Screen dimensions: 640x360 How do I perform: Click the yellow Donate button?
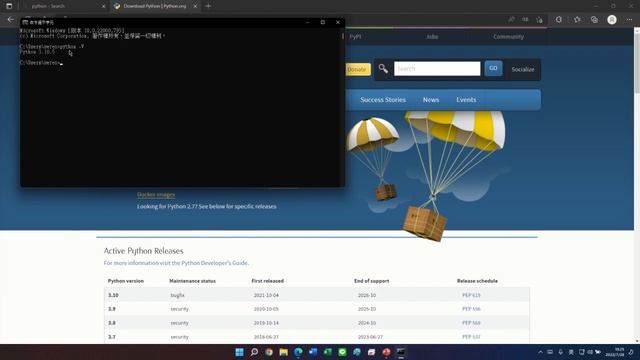(x=357, y=69)
